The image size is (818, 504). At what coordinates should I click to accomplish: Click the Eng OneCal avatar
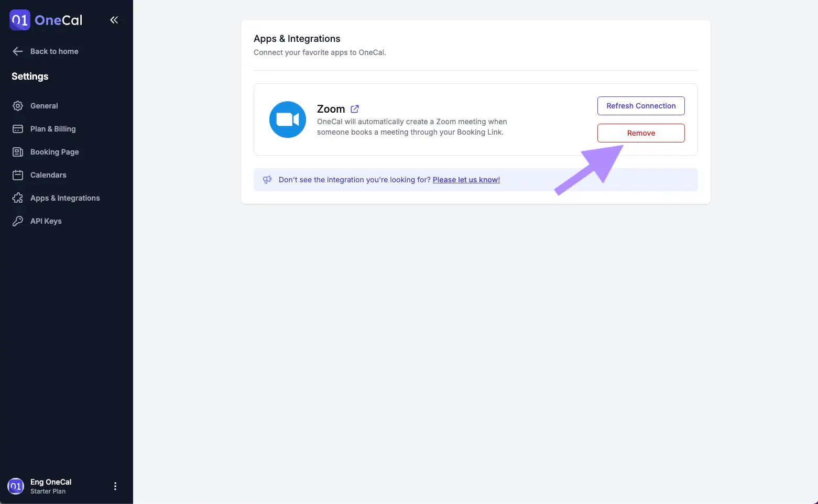tap(16, 486)
